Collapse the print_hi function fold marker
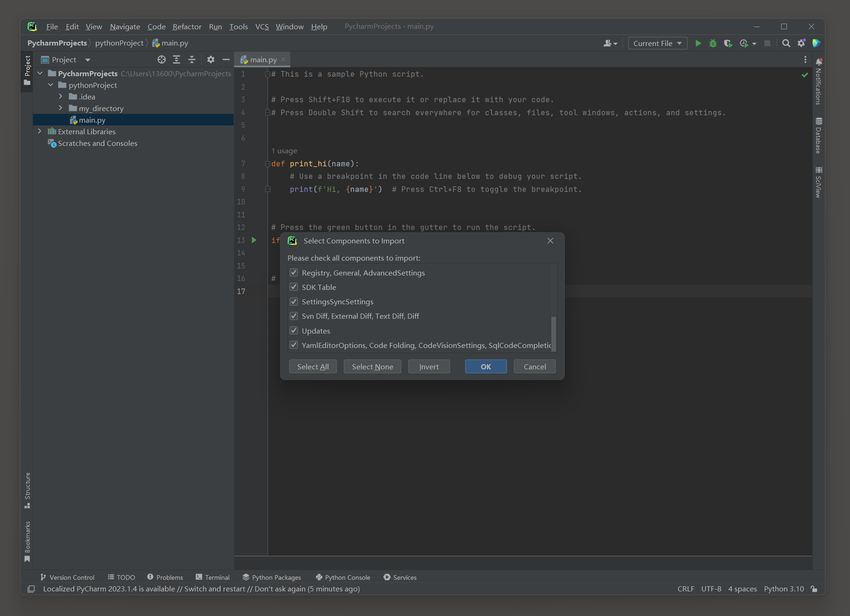This screenshot has width=850, height=616. coord(268,164)
